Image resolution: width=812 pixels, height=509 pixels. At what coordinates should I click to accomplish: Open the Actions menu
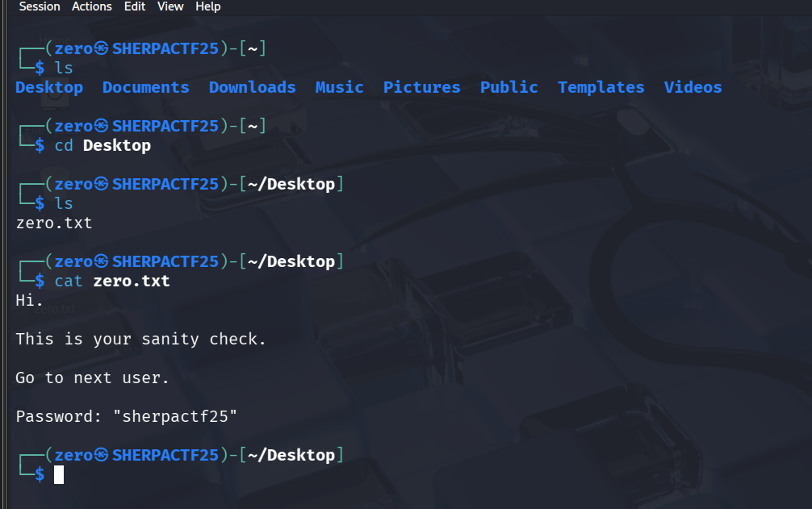(92, 6)
